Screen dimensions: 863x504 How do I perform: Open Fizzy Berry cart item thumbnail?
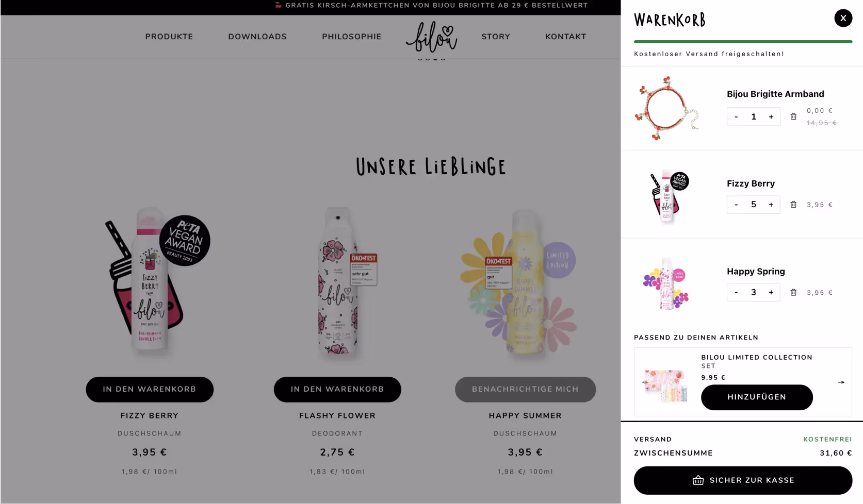coord(666,196)
